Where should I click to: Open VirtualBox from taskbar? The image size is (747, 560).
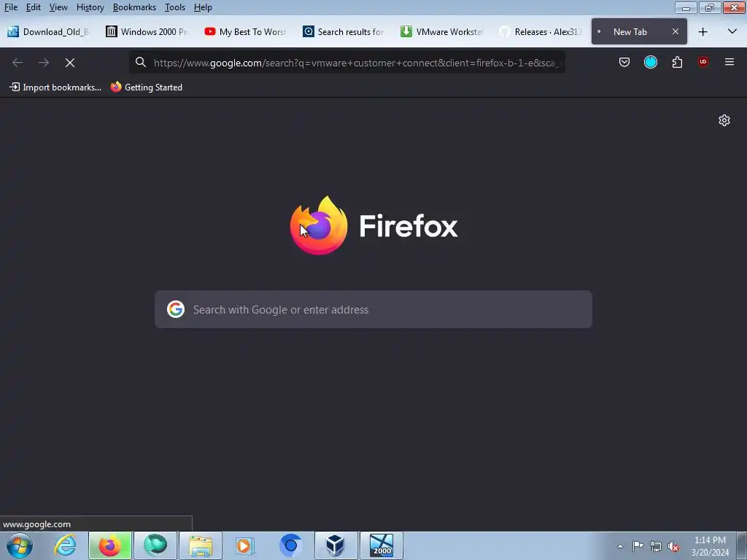point(336,545)
